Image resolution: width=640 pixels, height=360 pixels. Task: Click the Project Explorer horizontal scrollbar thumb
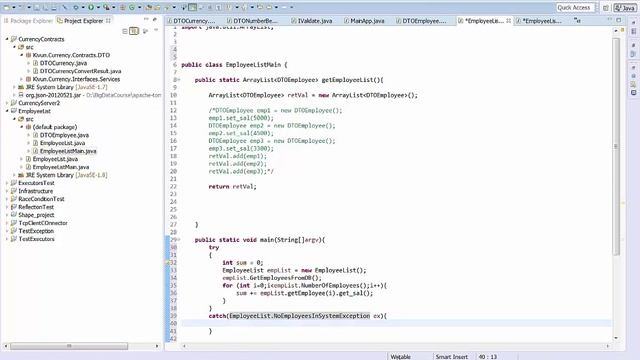click(69, 346)
